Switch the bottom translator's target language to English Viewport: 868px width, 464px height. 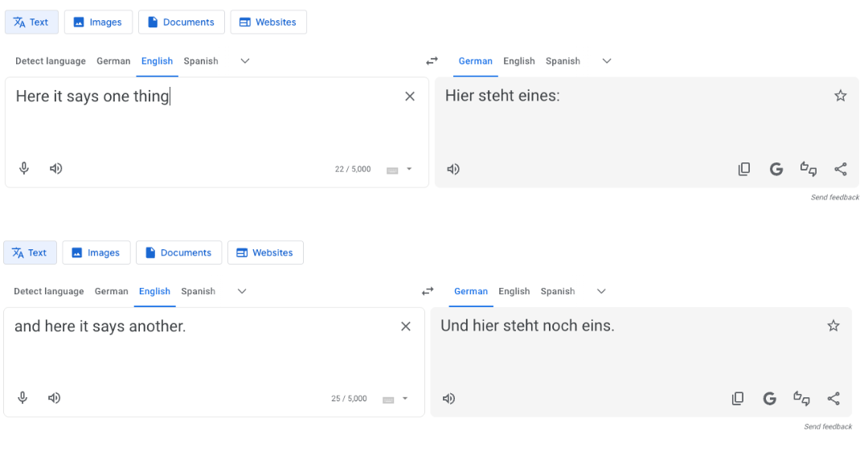pos(514,291)
